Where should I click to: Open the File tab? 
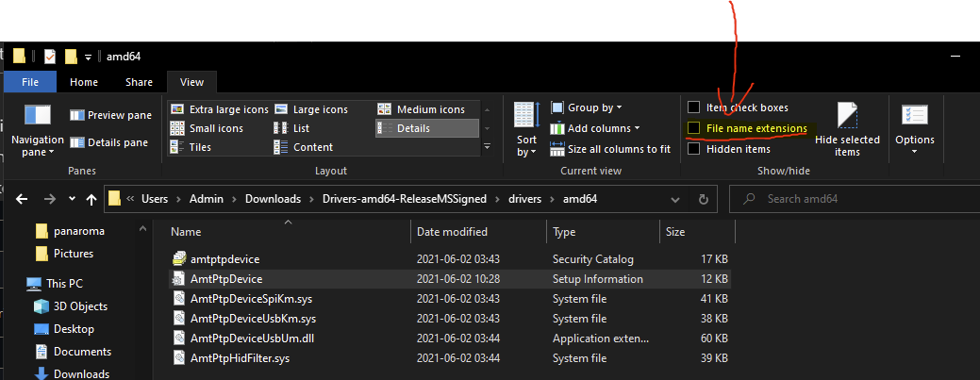(30, 82)
